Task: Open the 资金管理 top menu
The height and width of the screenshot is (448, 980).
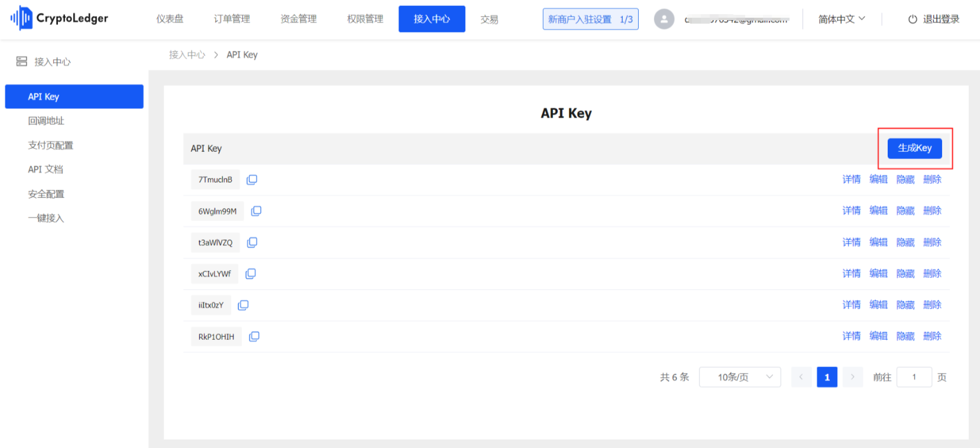Action: point(299,19)
